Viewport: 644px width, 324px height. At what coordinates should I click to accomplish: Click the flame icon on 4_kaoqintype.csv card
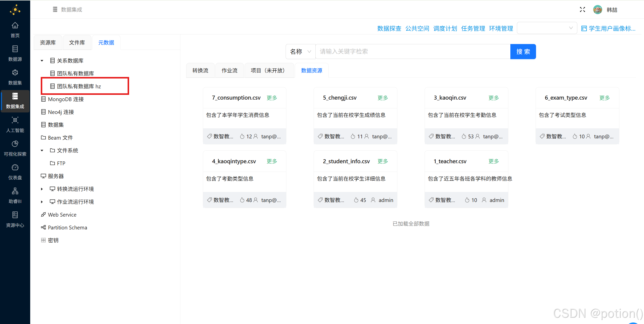tap(242, 200)
